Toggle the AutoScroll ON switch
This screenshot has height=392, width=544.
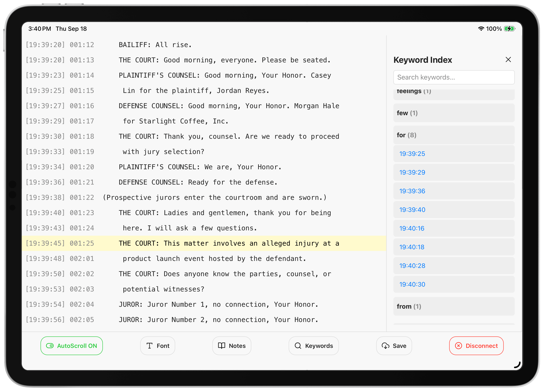50,346
